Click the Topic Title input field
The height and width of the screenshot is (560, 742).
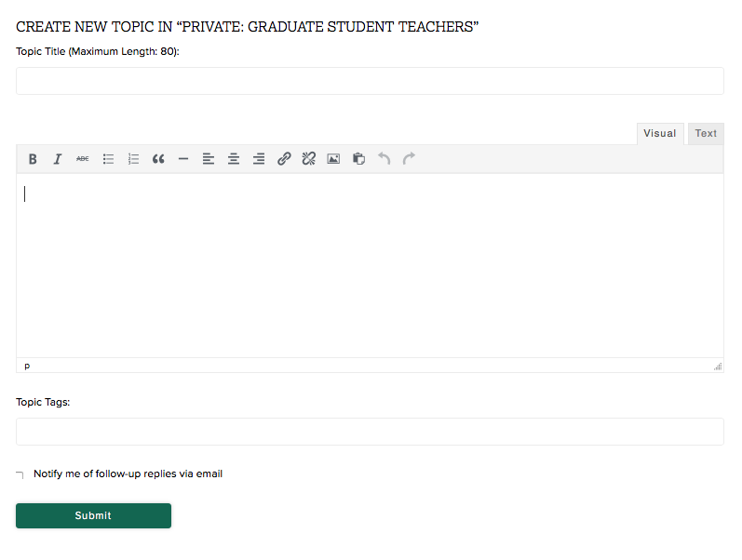(370, 81)
